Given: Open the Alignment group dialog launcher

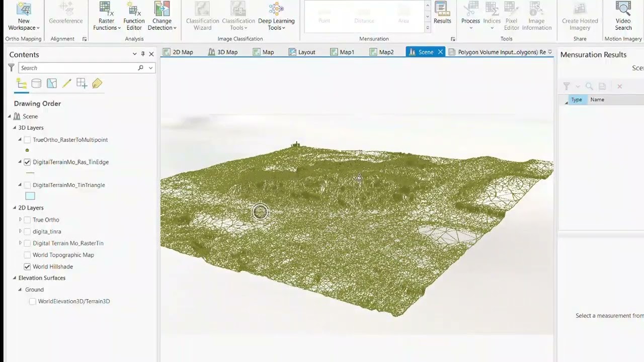Looking at the screenshot, I should (85, 39).
